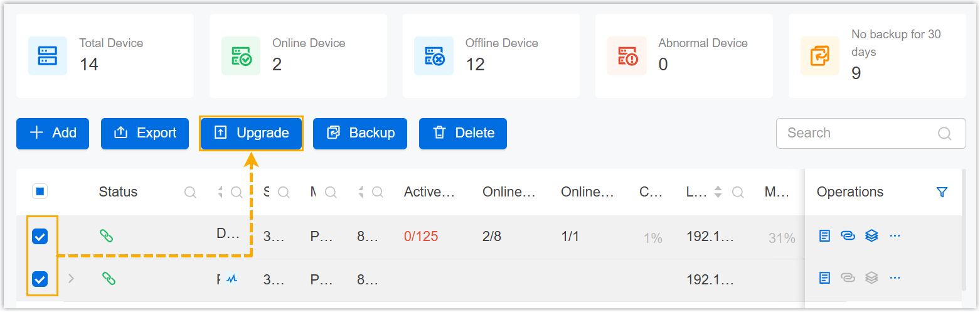Uncheck the second device row checkbox
Viewport: 980px width, 312px height.
tap(40, 279)
